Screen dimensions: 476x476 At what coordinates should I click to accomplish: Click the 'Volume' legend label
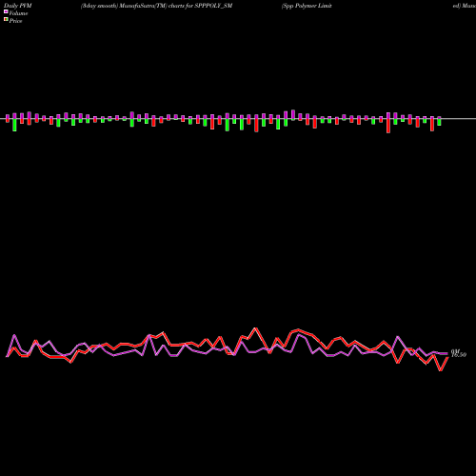pyautogui.click(x=18, y=13)
